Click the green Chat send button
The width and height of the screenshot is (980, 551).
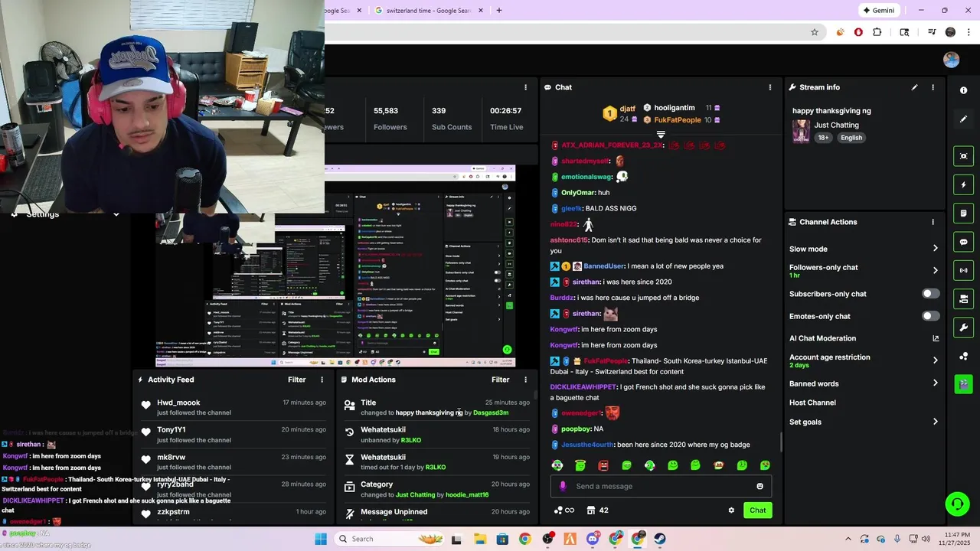tap(757, 510)
